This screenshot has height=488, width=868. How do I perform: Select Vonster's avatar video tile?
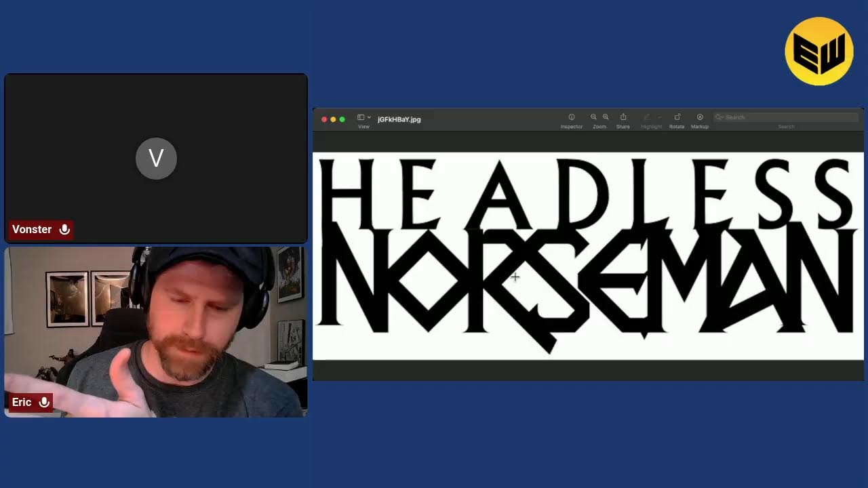[x=156, y=158]
